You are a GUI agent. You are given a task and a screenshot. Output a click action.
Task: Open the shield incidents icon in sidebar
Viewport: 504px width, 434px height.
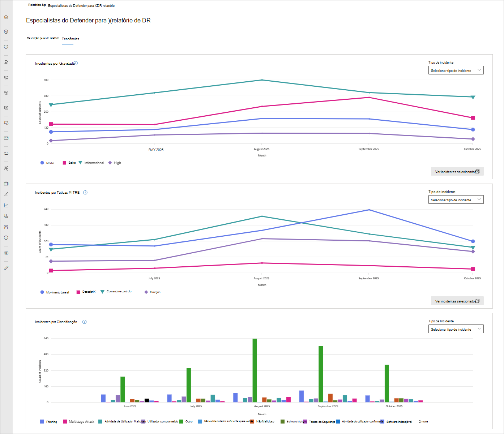[x=6, y=47]
